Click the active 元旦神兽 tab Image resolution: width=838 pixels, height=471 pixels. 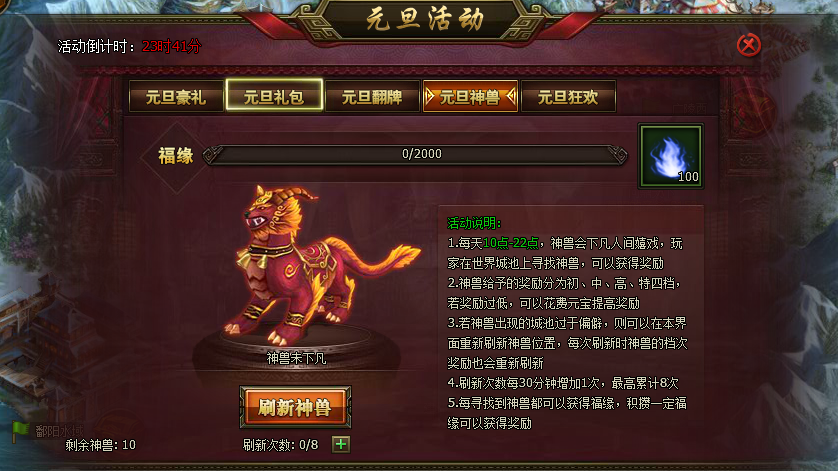point(470,97)
